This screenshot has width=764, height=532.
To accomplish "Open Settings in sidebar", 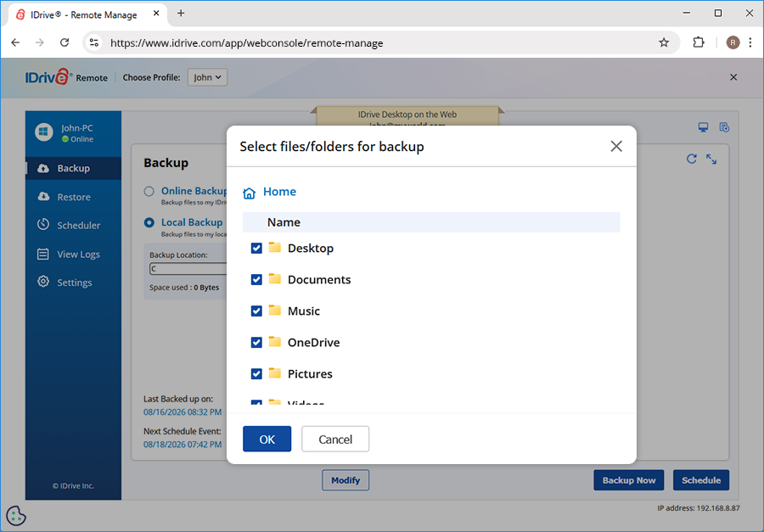I will point(74,282).
